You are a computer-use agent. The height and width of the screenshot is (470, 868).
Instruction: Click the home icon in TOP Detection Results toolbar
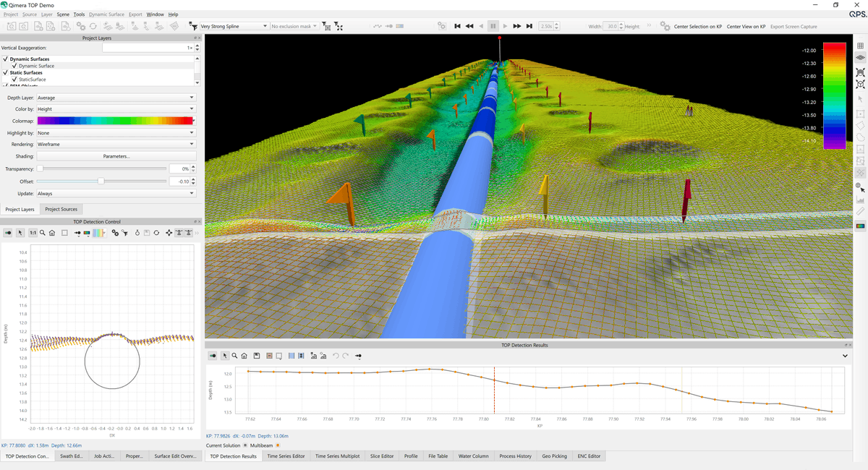click(244, 356)
